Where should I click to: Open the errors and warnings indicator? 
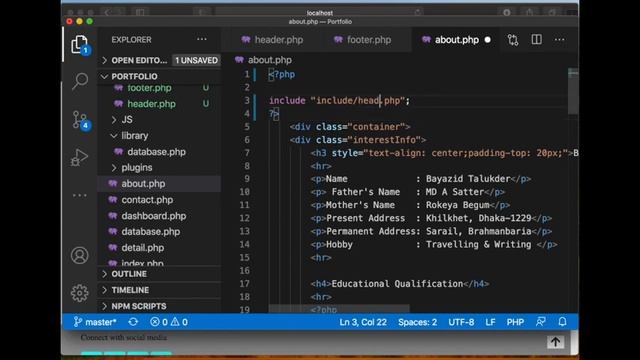click(169, 322)
